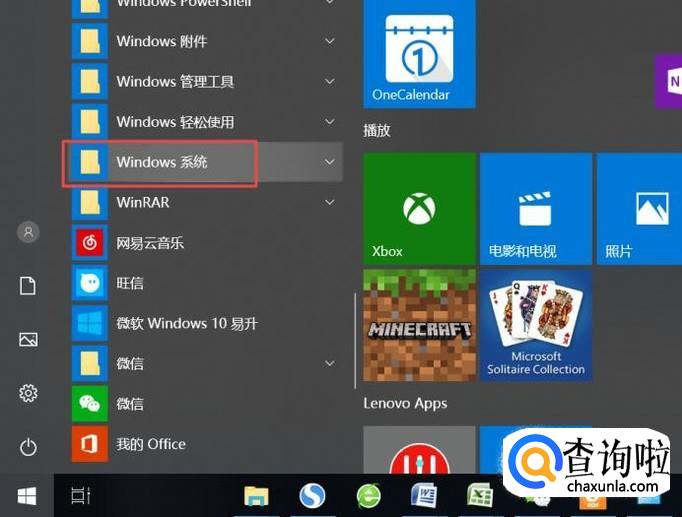Open Word from the taskbar

click(x=424, y=496)
